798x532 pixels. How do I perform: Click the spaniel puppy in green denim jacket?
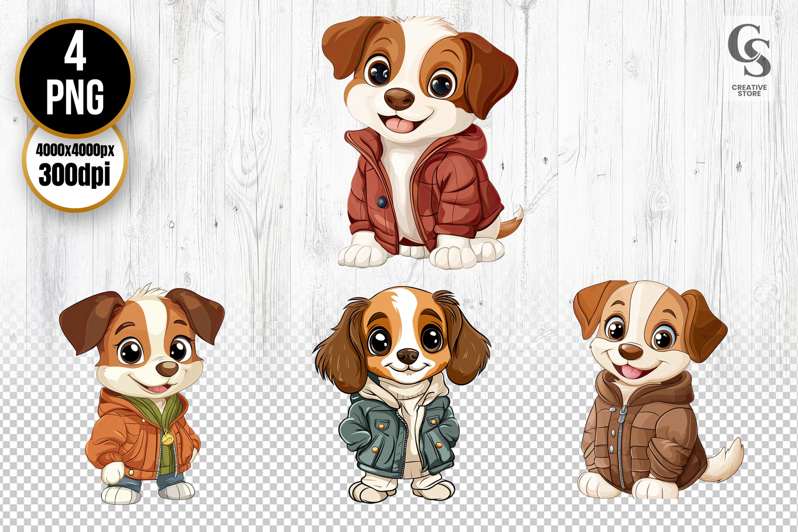(x=402, y=394)
